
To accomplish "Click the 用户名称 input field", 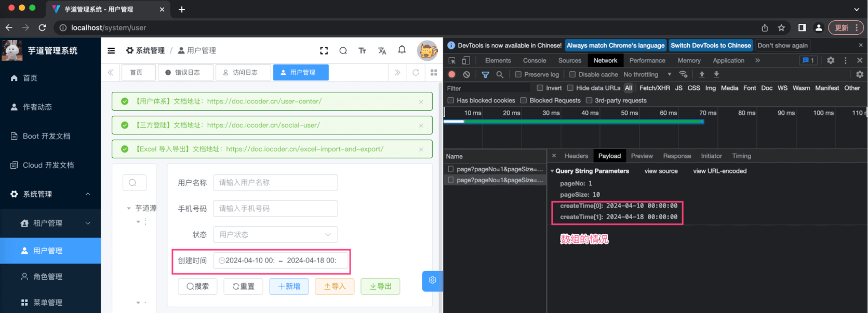I will point(275,183).
